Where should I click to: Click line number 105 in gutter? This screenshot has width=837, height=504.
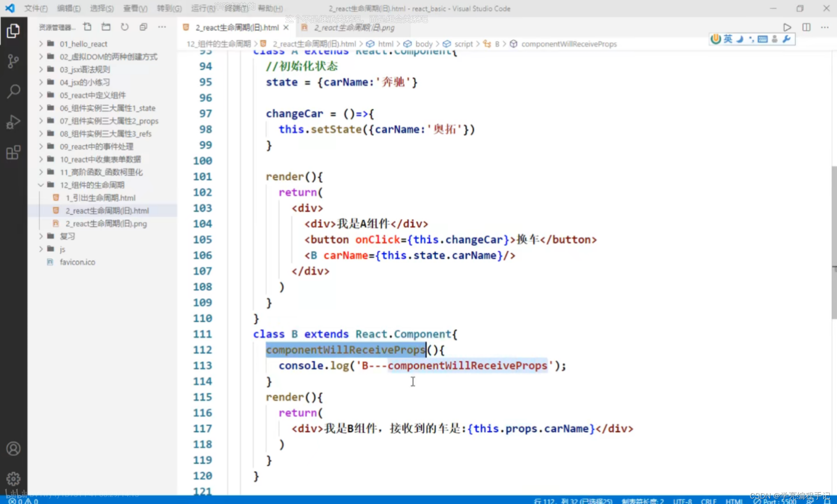click(x=202, y=239)
